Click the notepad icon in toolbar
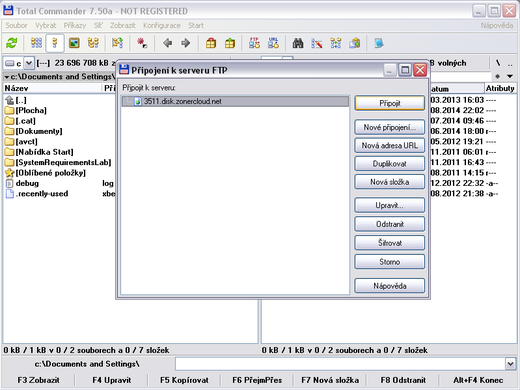520x390 pixels. coord(379,43)
